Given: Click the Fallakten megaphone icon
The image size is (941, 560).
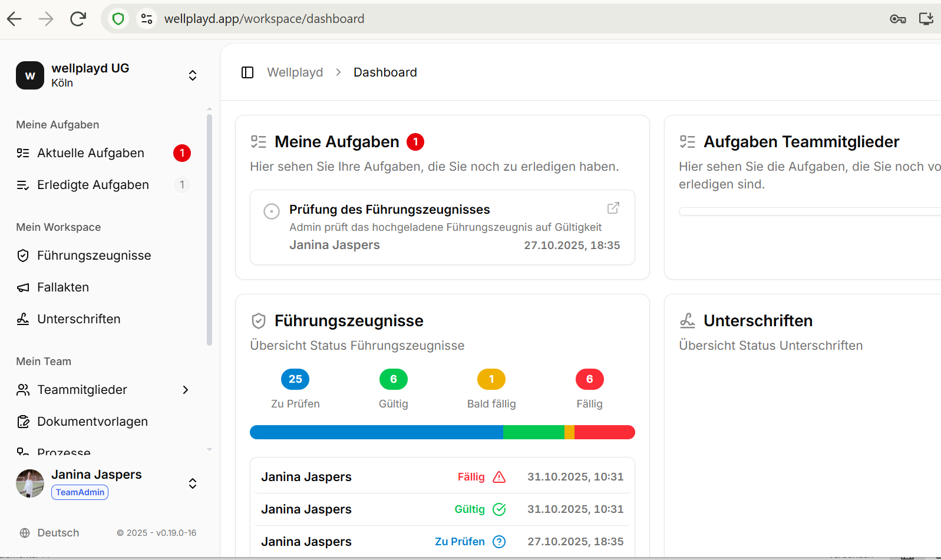Looking at the screenshot, I should pyautogui.click(x=23, y=287).
